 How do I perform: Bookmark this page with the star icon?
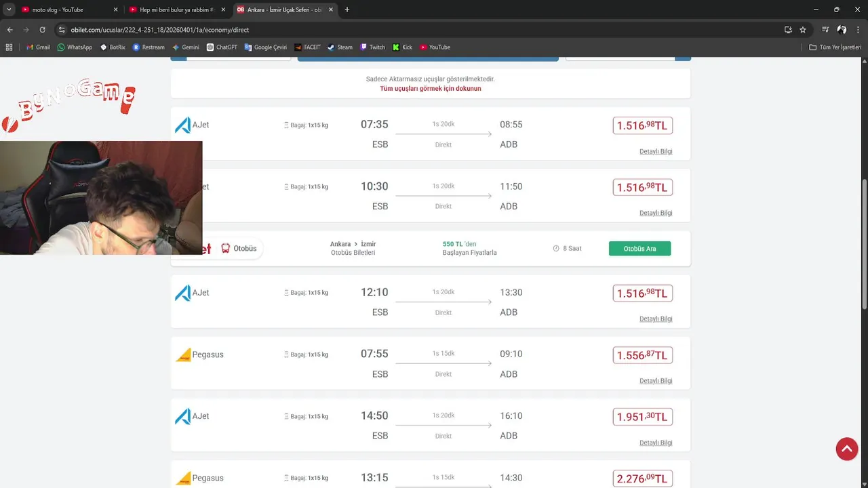coord(803,30)
